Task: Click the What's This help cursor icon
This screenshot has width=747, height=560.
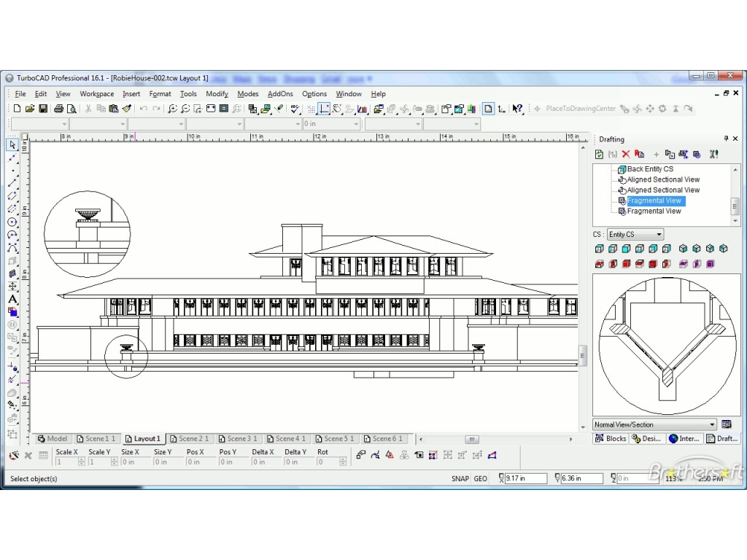Action: point(517,109)
